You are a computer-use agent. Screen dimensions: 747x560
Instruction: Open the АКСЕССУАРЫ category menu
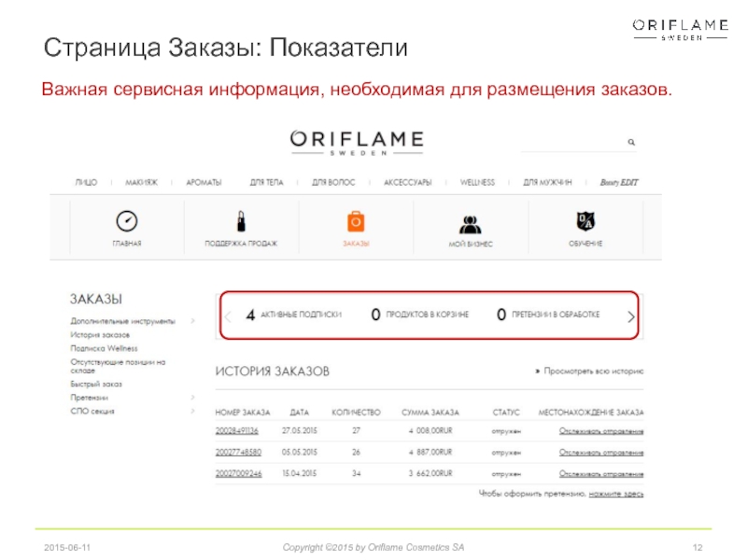[408, 182]
